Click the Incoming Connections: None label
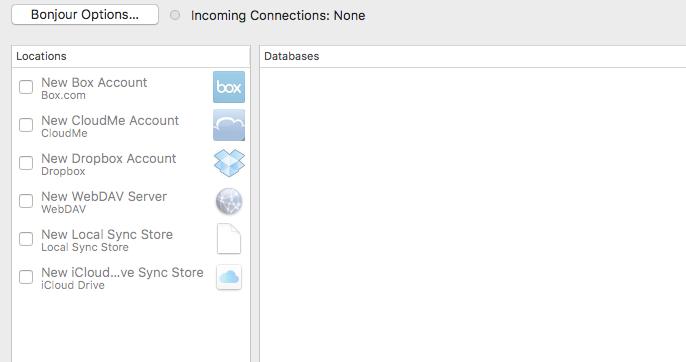Screen dimensions: 686x362 tap(278, 15)
